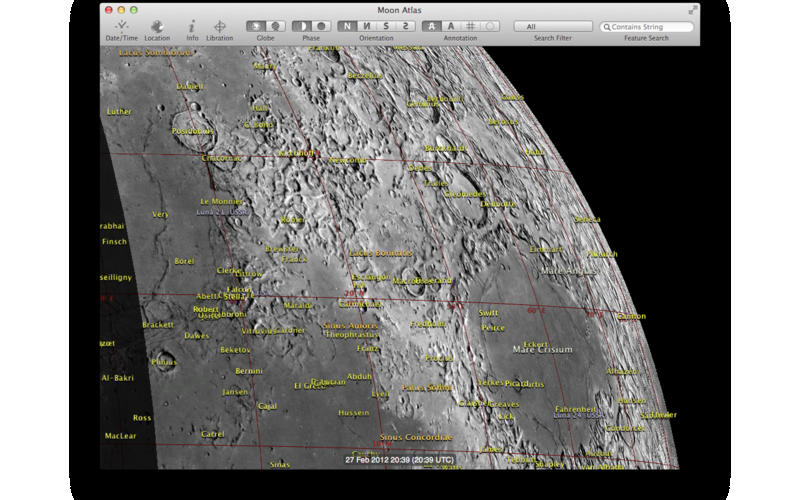Viewport: 800px width, 500px height.
Task: Select the Theophrastus label
Action: tap(352, 335)
